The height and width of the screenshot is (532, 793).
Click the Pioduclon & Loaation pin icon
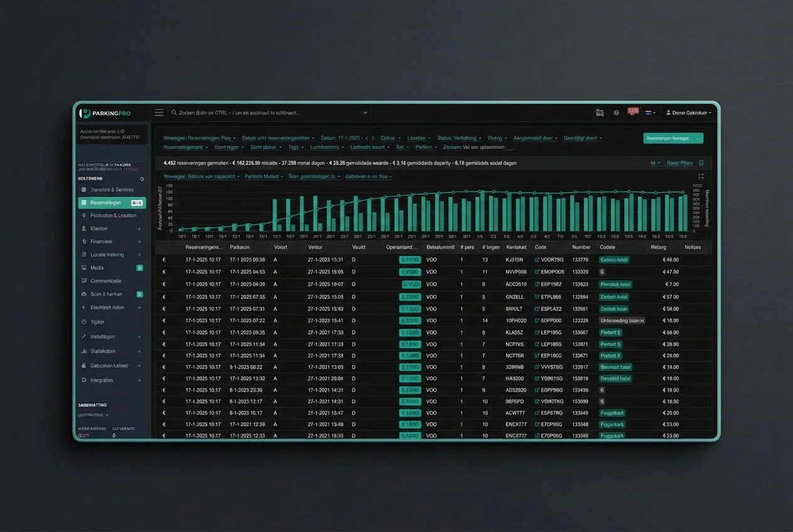click(84, 215)
